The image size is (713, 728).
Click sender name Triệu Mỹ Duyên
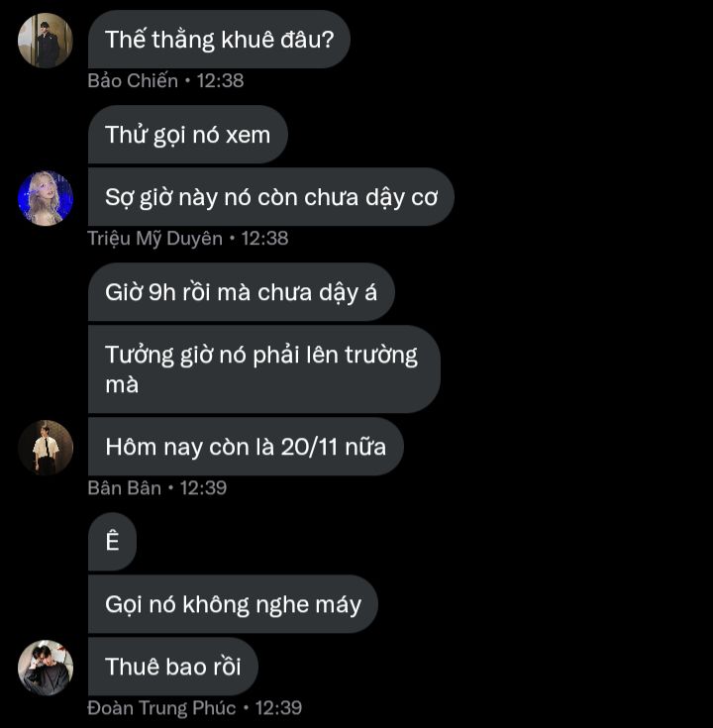coord(155,239)
